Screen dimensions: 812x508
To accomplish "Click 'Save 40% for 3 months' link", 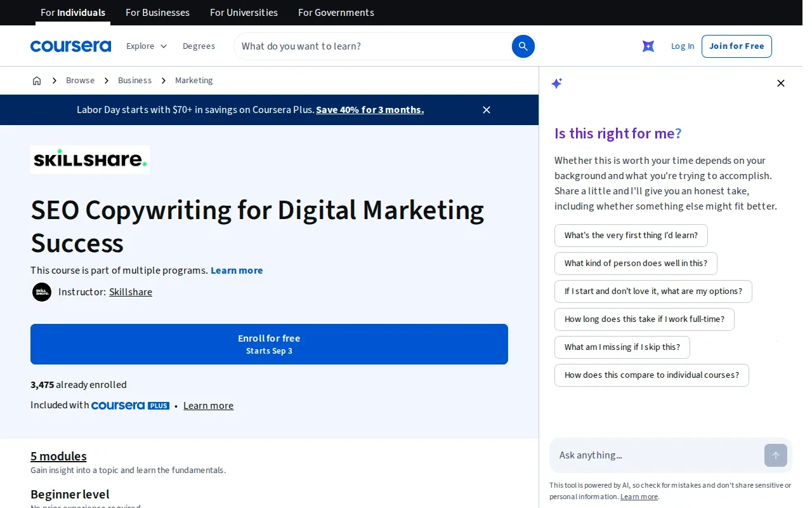I will 370,110.
